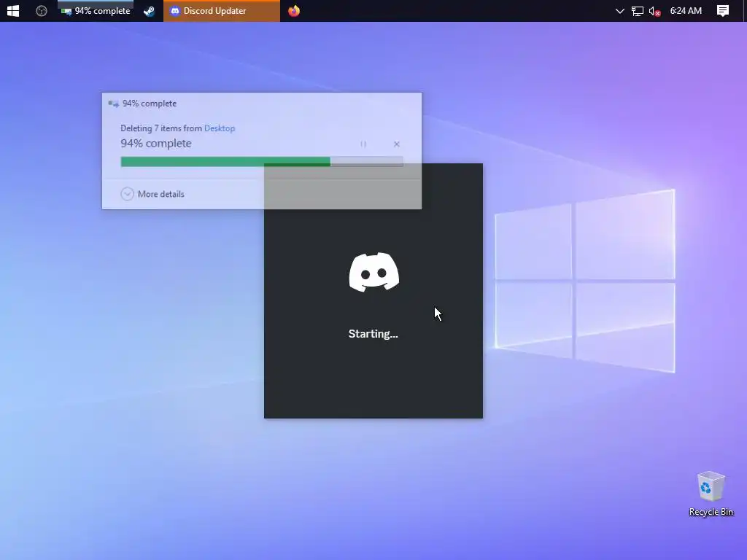Click the large 94% complete status text
Viewport: 747px width, 560px height.
[156, 144]
